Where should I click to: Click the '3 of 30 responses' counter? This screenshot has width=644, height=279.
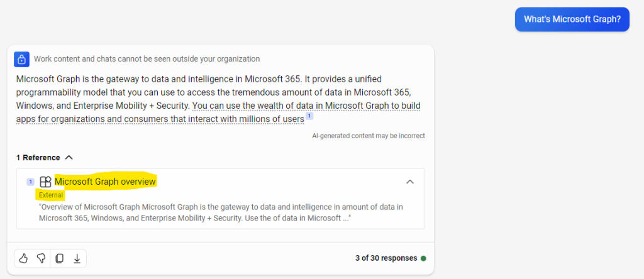click(x=386, y=258)
